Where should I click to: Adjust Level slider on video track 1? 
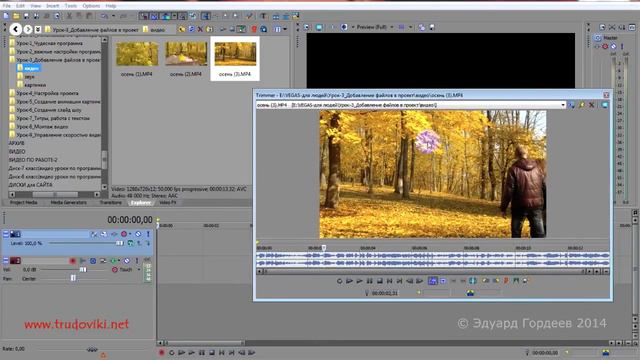120,243
